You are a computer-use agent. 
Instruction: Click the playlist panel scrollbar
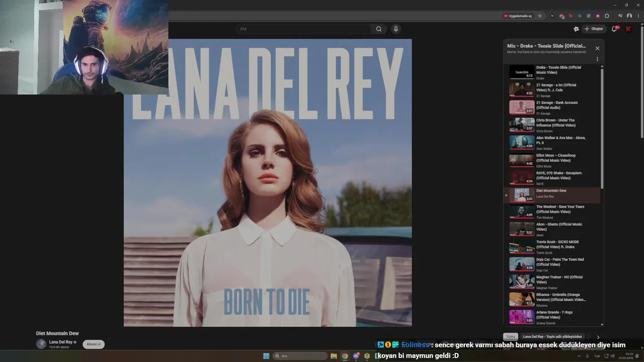(x=602, y=128)
